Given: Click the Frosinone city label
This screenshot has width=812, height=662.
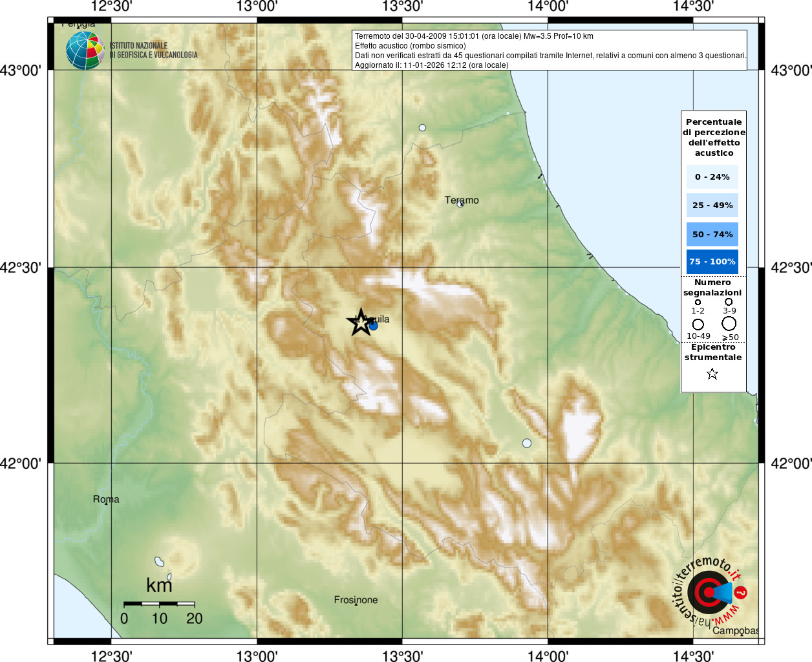Looking at the screenshot, I should pos(356,600).
